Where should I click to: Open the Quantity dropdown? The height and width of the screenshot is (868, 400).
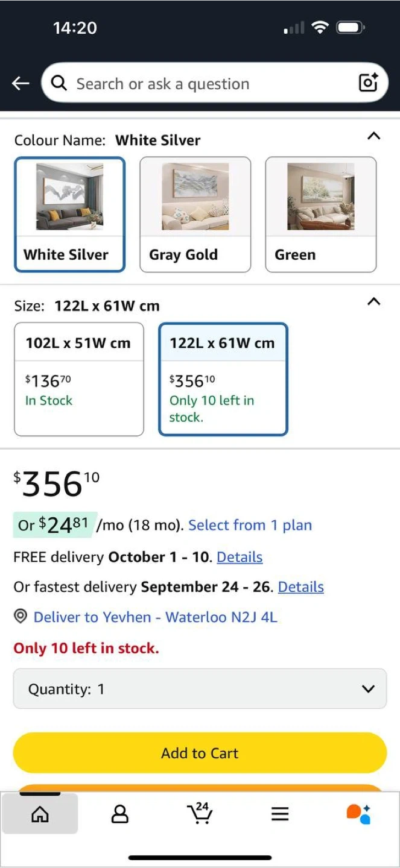click(x=200, y=688)
